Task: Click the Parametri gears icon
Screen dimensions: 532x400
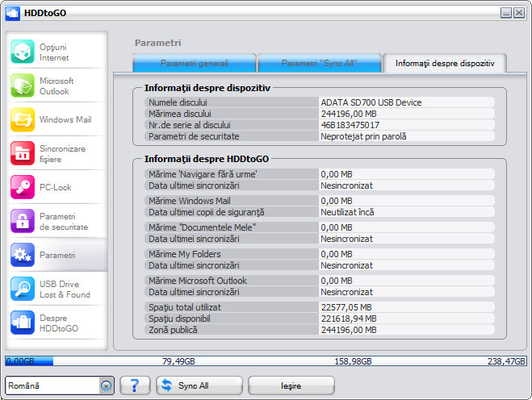Action: pos(23,255)
